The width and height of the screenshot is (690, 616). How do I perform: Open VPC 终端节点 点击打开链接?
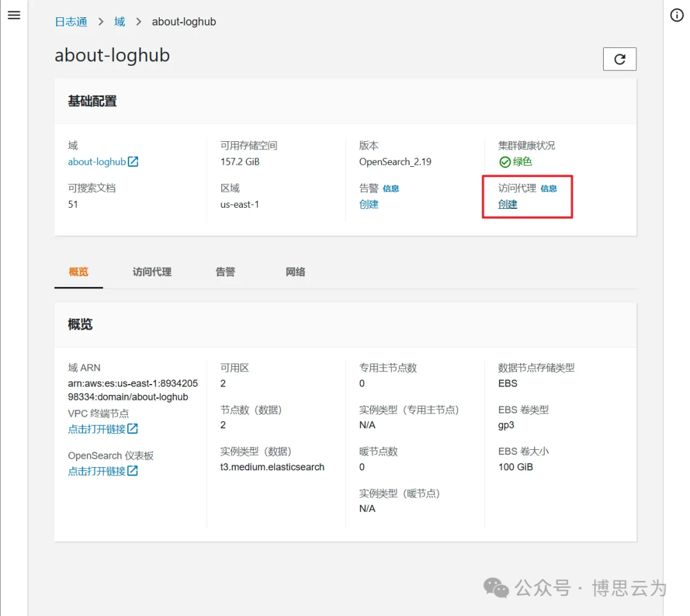pyautogui.click(x=103, y=429)
